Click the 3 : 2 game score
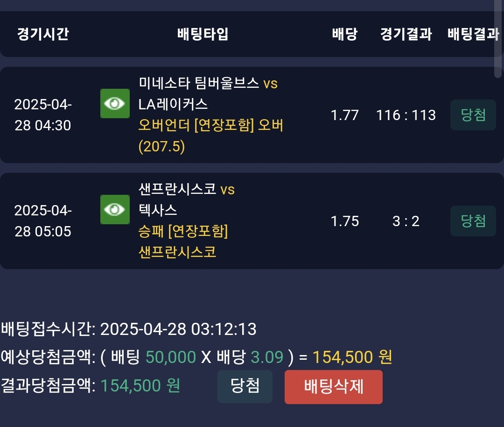Image resolution: width=504 pixels, height=427 pixels. [x=406, y=221]
